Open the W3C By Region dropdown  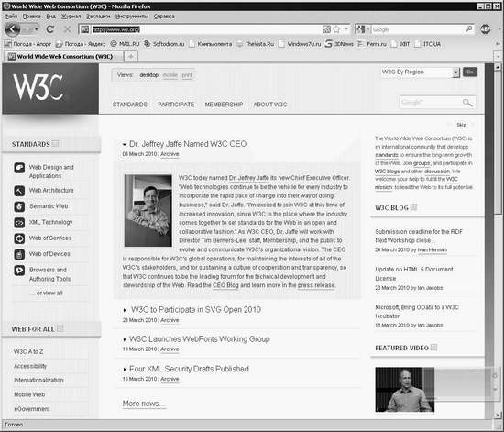click(x=421, y=72)
